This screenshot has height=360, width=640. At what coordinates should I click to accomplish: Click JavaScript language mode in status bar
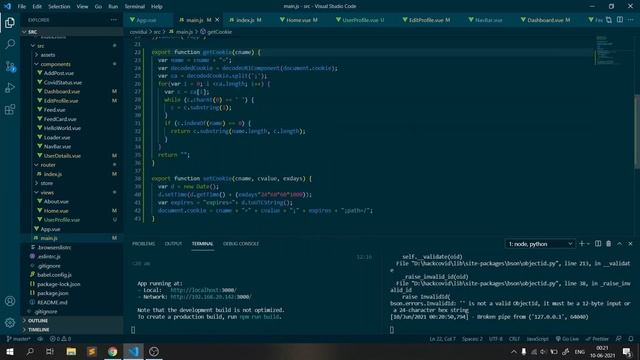538,339
